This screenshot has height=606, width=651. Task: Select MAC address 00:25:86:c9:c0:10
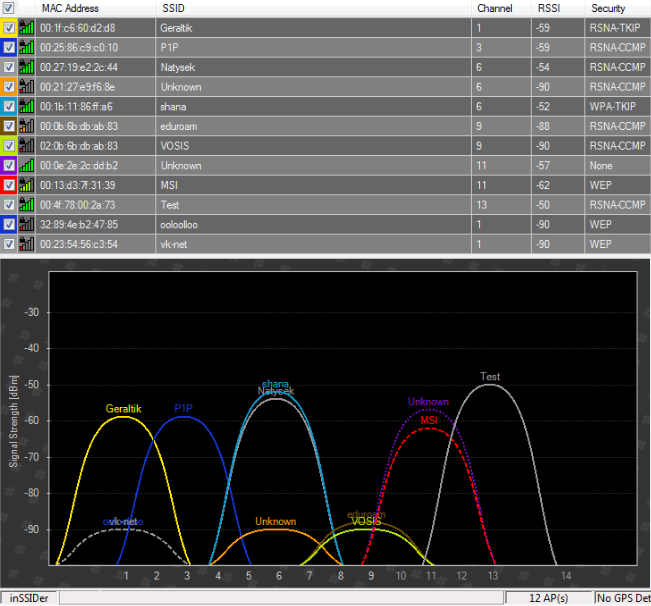click(x=79, y=48)
